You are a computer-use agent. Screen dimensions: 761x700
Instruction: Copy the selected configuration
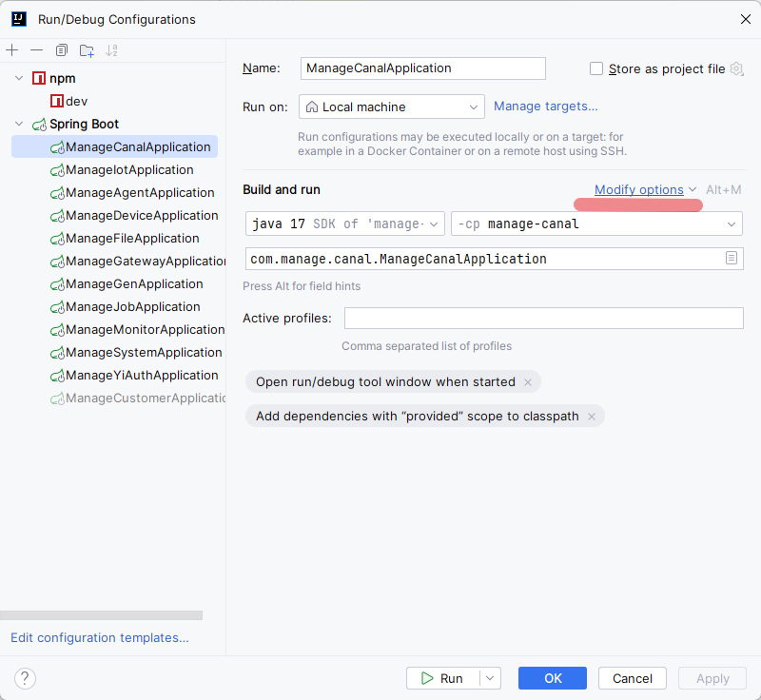point(61,50)
